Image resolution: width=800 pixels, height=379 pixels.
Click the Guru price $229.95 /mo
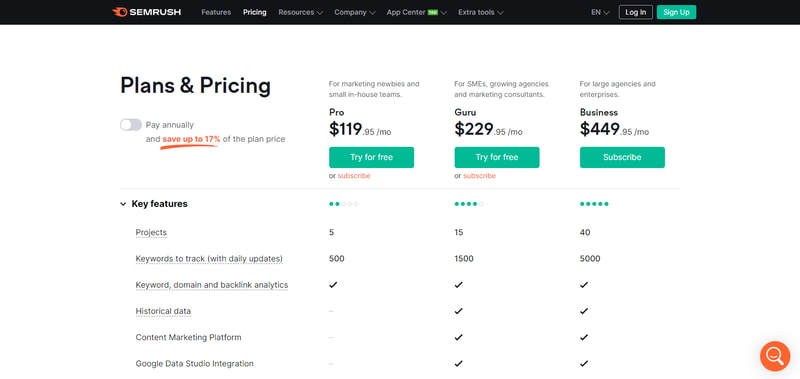488,130
